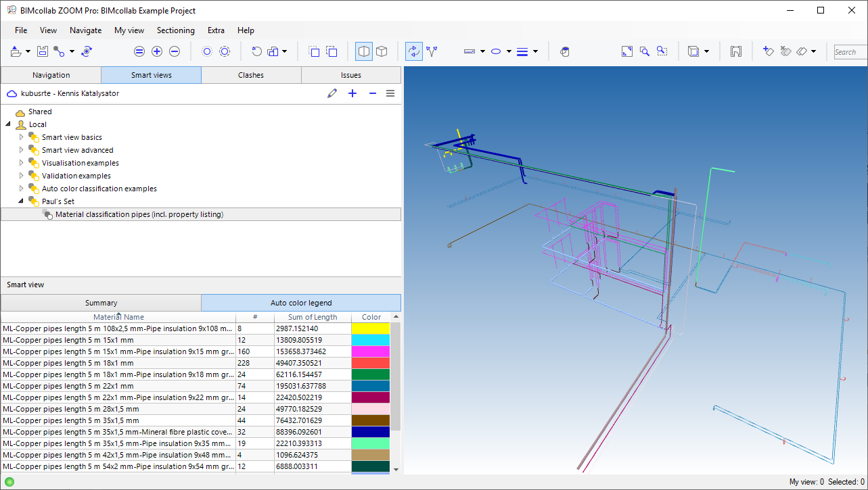Toggle the perspective cube view
Viewport: 868px width, 490px height.
(364, 51)
